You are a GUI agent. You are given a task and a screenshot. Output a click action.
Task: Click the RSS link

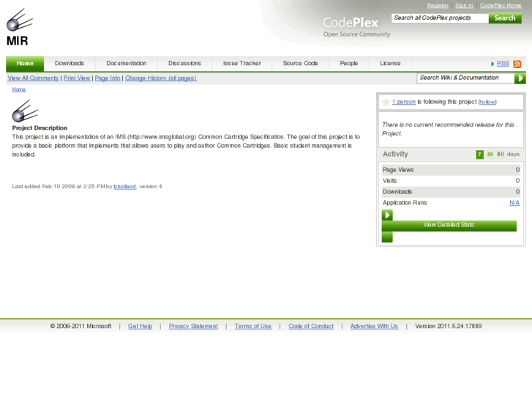503,64
